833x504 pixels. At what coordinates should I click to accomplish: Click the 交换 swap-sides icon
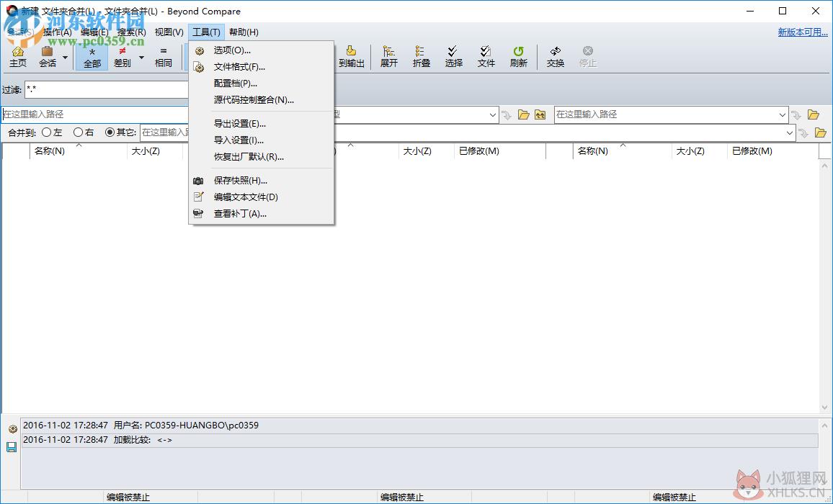(x=555, y=57)
